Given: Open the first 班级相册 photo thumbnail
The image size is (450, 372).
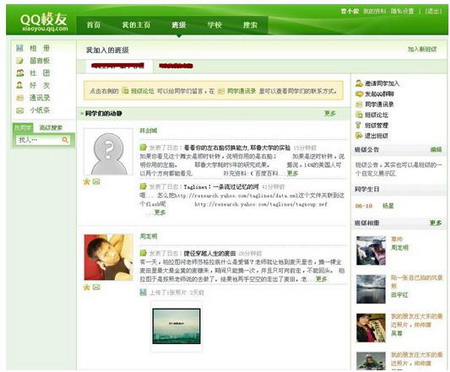Looking at the screenshot, I should (x=371, y=251).
